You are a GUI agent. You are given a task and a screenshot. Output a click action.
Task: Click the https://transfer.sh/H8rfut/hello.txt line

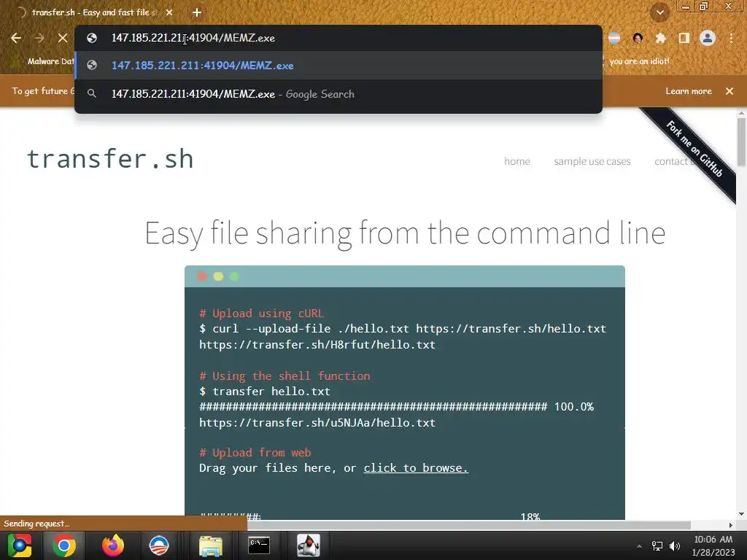tap(317, 345)
